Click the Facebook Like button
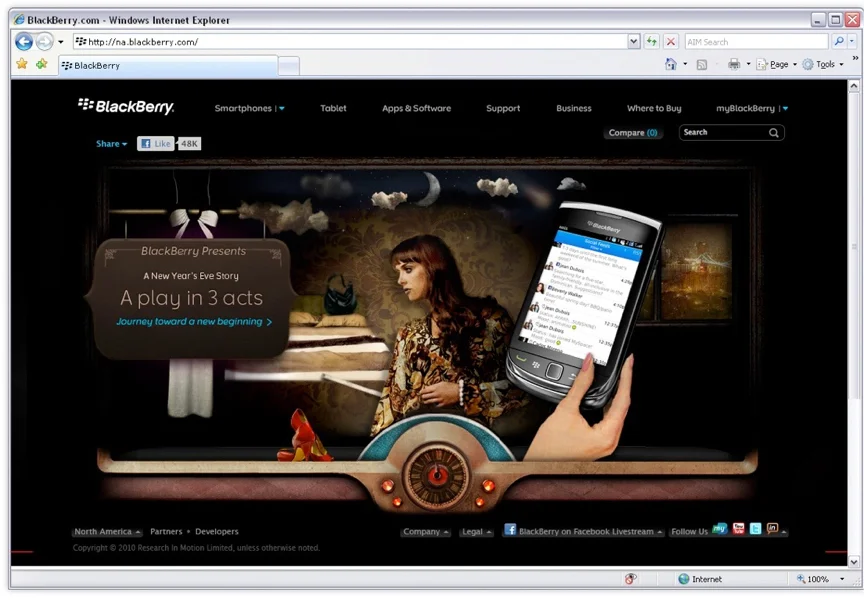 pos(156,144)
